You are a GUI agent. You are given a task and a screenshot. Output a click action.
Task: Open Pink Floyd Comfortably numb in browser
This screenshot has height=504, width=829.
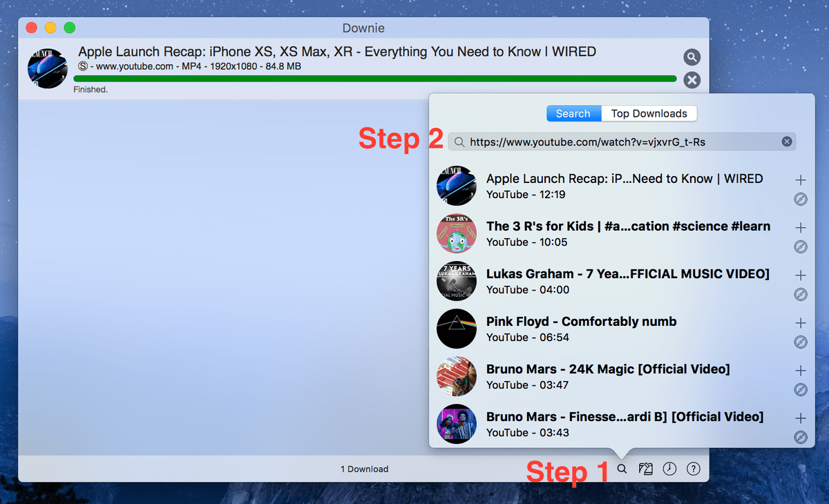coord(801,342)
